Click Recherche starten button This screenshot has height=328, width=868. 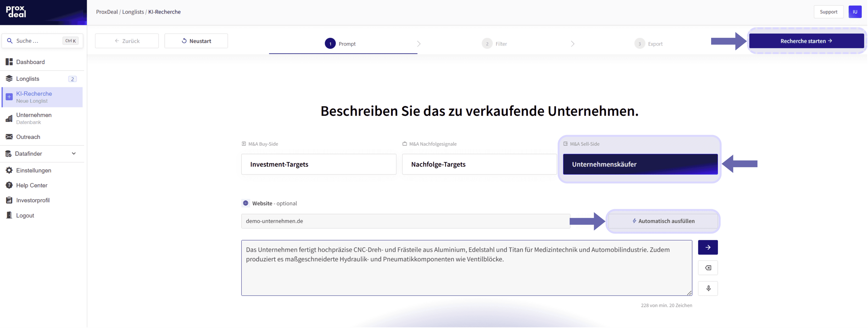pos(806,41)
